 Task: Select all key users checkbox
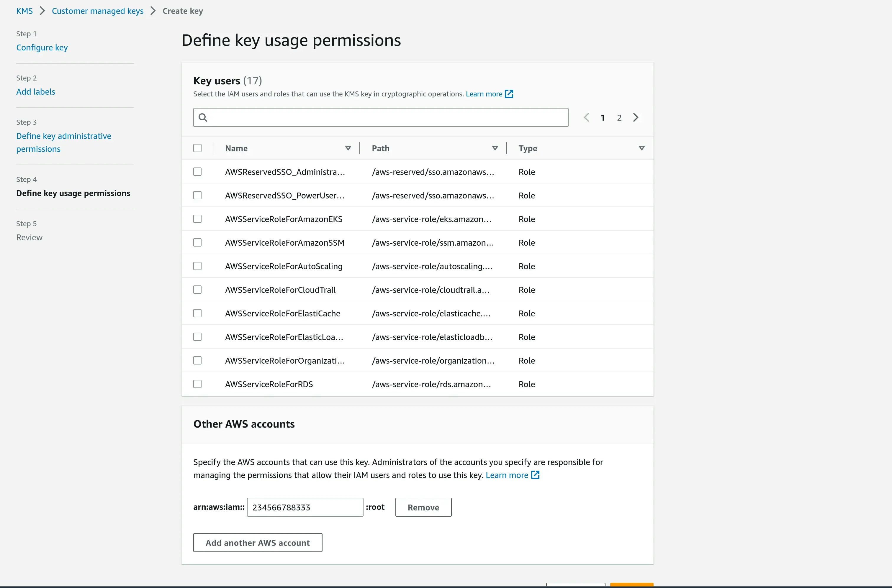click(197, 148)
